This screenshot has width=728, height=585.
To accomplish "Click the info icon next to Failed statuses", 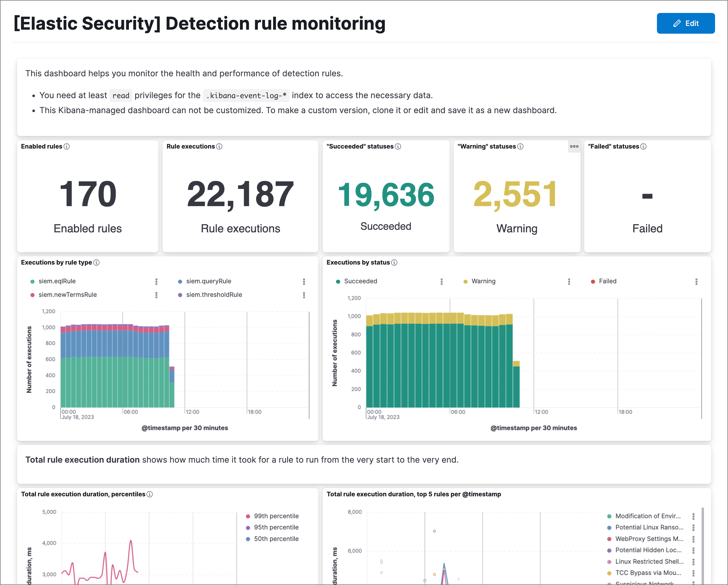I will (643, 147).
